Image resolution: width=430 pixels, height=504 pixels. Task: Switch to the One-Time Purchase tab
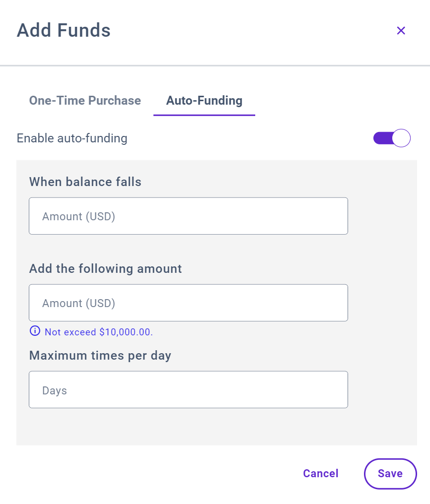coord(85,101)
